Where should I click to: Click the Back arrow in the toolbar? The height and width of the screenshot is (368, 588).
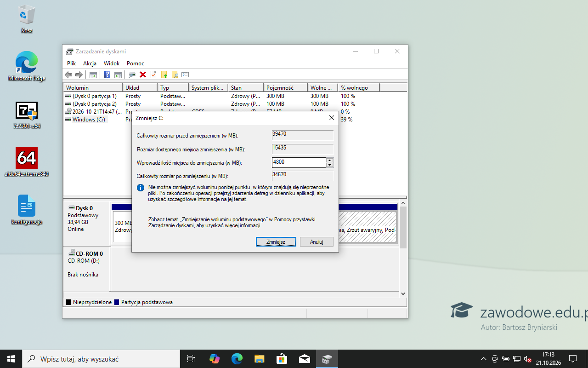coord(68,75)
